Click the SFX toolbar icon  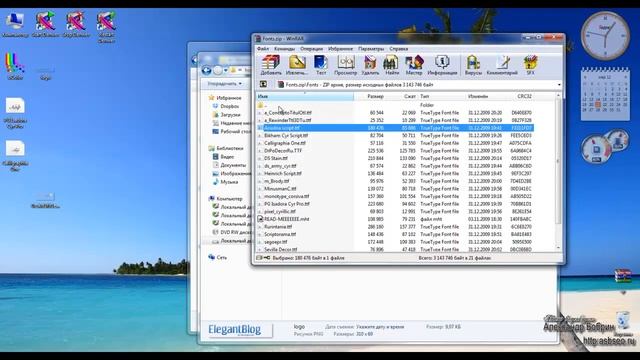coord(530,65)
